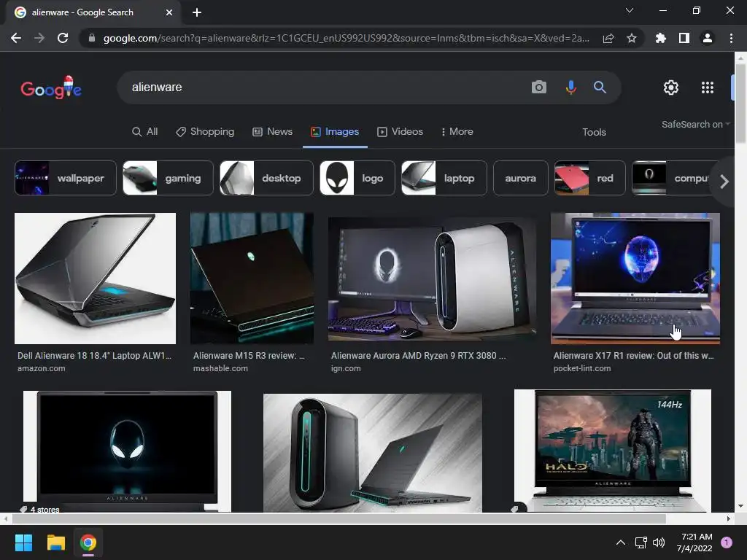Start voice search with microphone
747x560 pixels.
[x=570, y=87]
